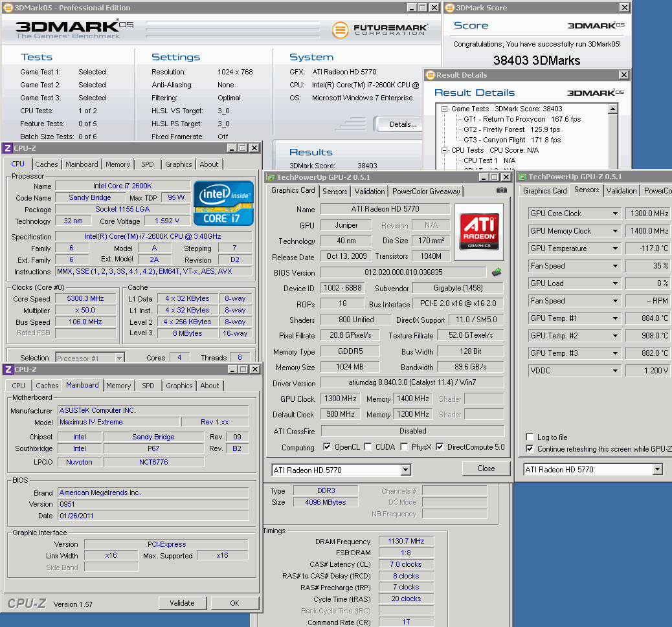Open the SPD tab in top CPU-Z window
The height and width of the screenshot is (627, 672).
pyautogui.click(x=148, y=164)
